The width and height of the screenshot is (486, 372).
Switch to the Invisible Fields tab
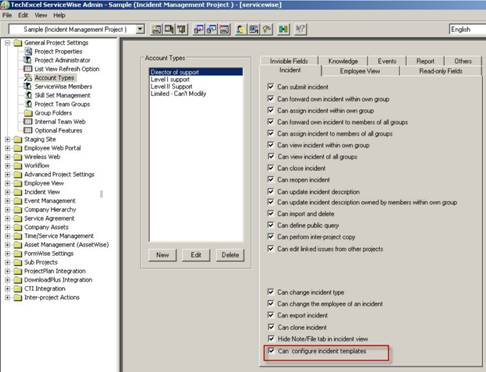click(x=289, y=61)
